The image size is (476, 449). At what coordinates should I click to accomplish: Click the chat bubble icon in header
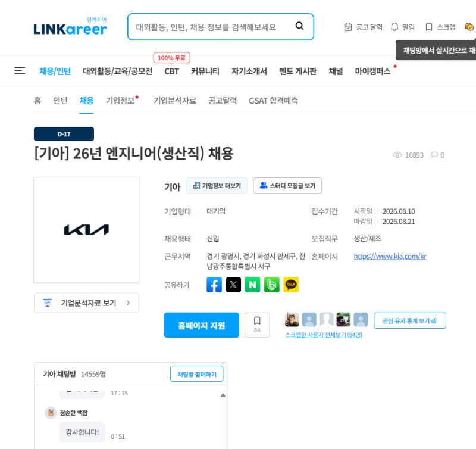(469, 27)
